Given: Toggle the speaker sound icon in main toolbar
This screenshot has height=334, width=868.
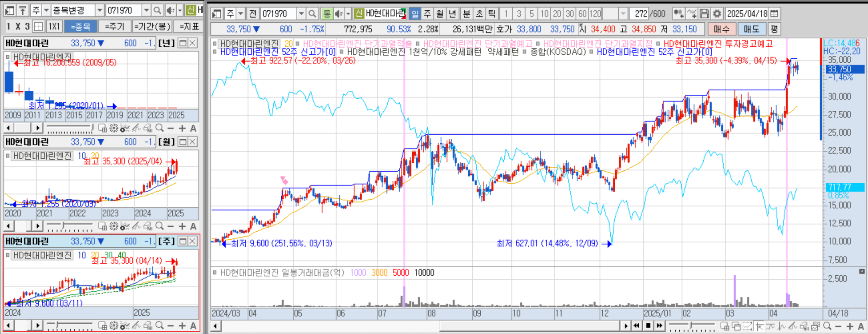Looking at the screenshot, I should 339,14.
